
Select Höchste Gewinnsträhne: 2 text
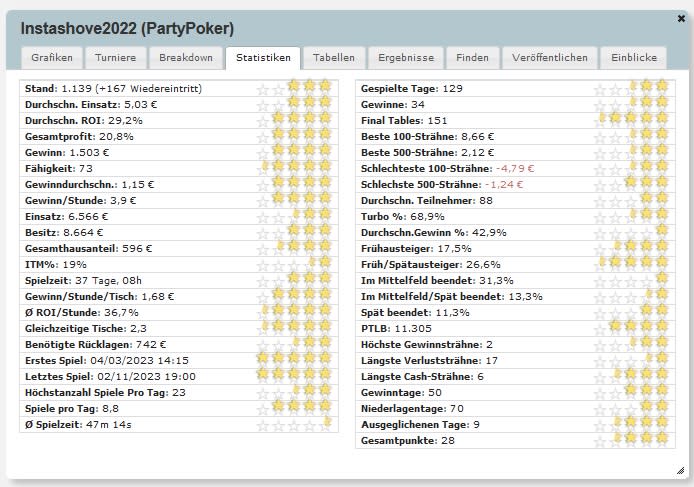[427, 344]
